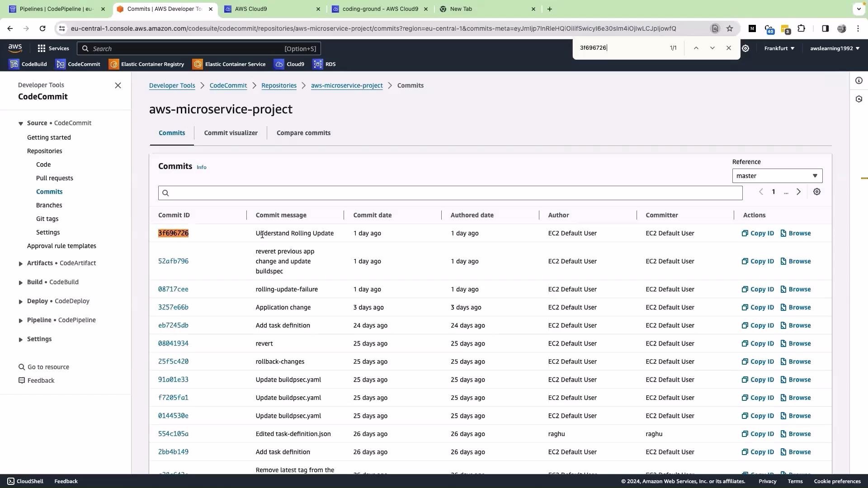Click the AWS console search box
This screenshot has height=488, width=868.
pyautogui.click(x=199, y=48)
